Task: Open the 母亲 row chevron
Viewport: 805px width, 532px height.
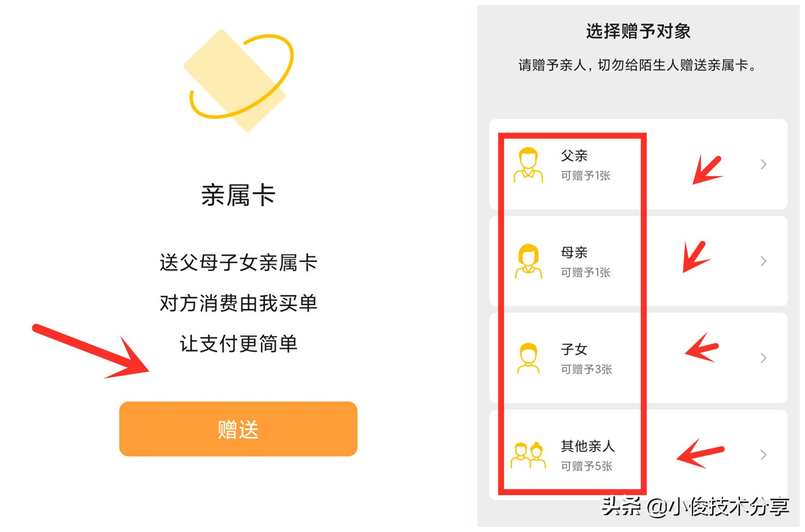Action: point(764,261)
